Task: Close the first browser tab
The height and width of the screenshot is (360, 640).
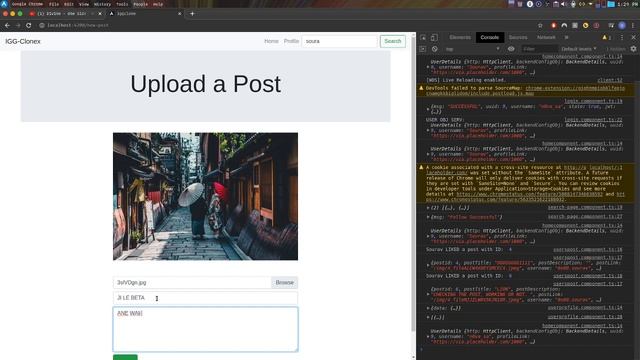Action: point(100,13)
